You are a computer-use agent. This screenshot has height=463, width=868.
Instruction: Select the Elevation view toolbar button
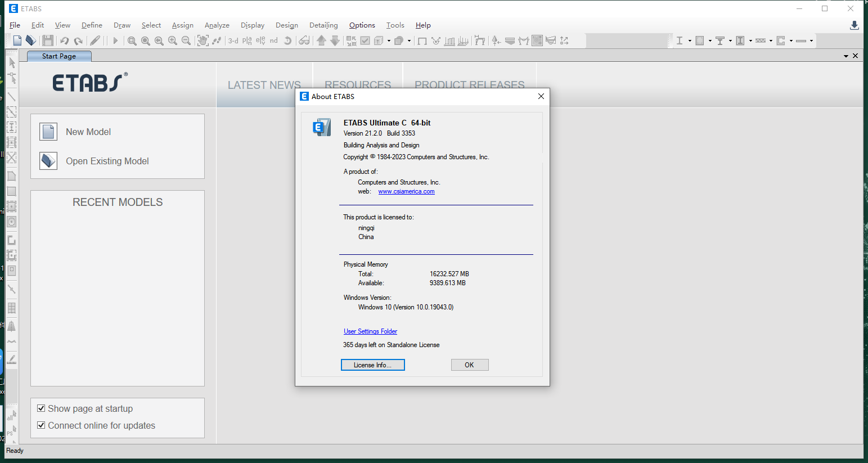(260, 41)
